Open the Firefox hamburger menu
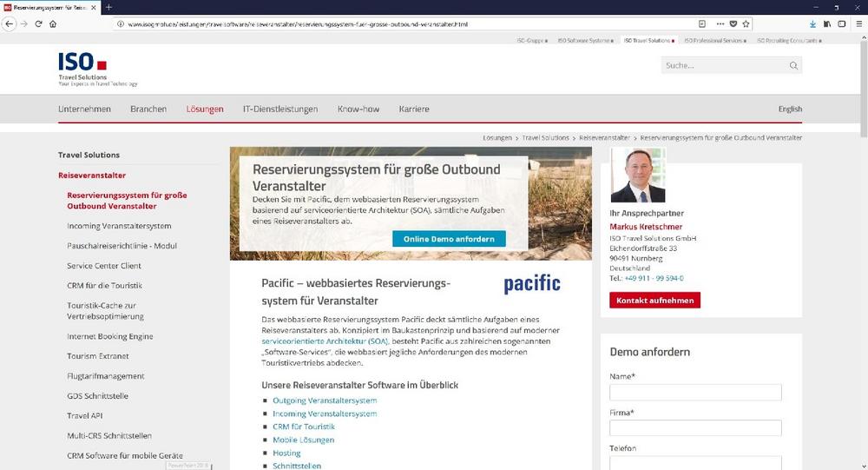 (857, 23)
